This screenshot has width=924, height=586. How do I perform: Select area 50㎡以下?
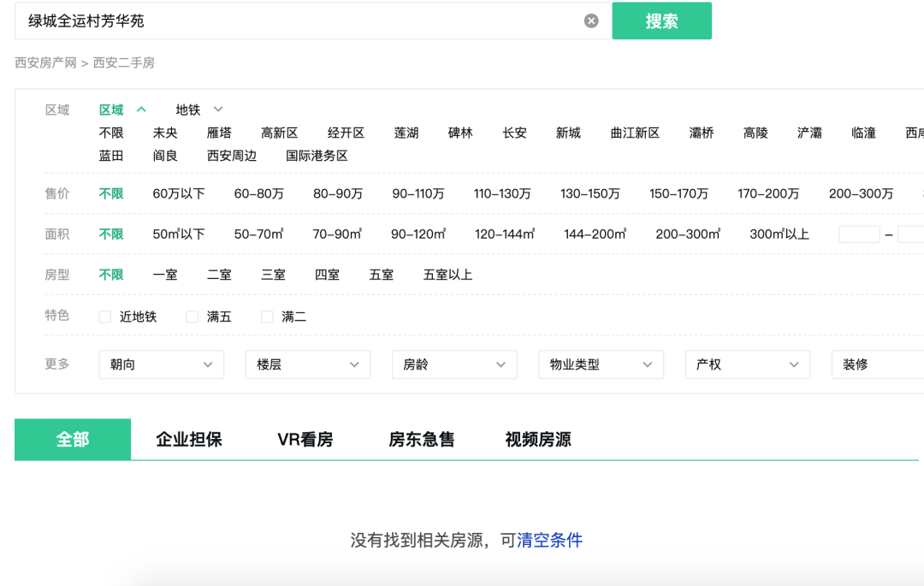179,234
